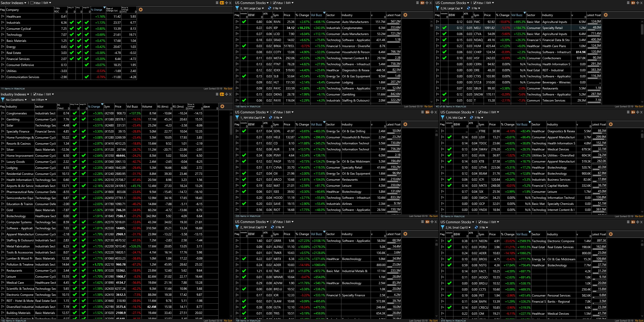644x322 pixels.
Task: Toggle the green tradeable checkmark on the MELI row
Action: coord(444,28)
